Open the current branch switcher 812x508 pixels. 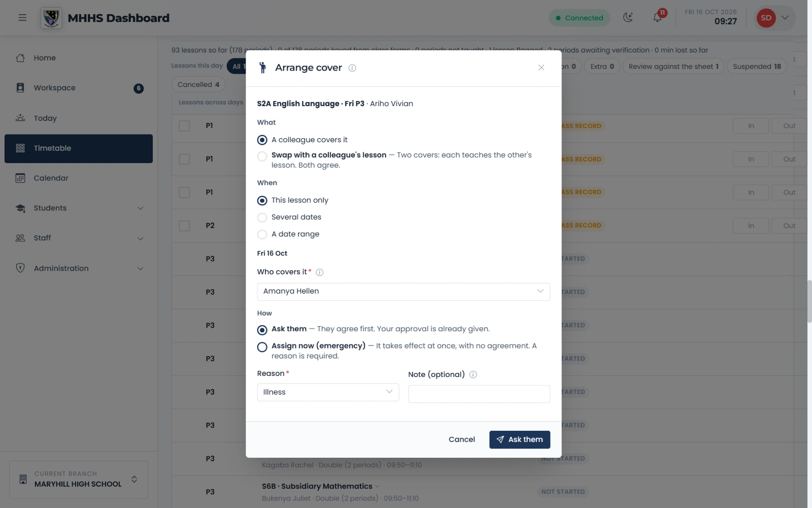click(x=79, y=480)
